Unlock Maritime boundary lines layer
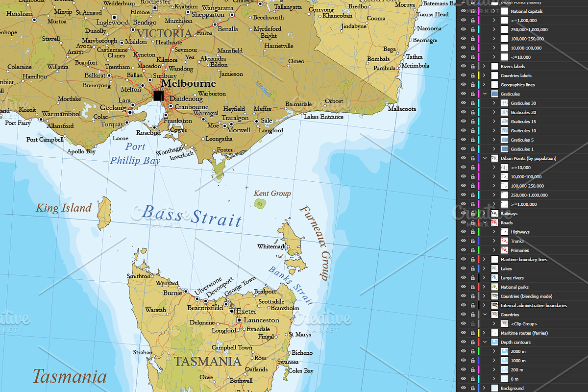 pos(472,260)
